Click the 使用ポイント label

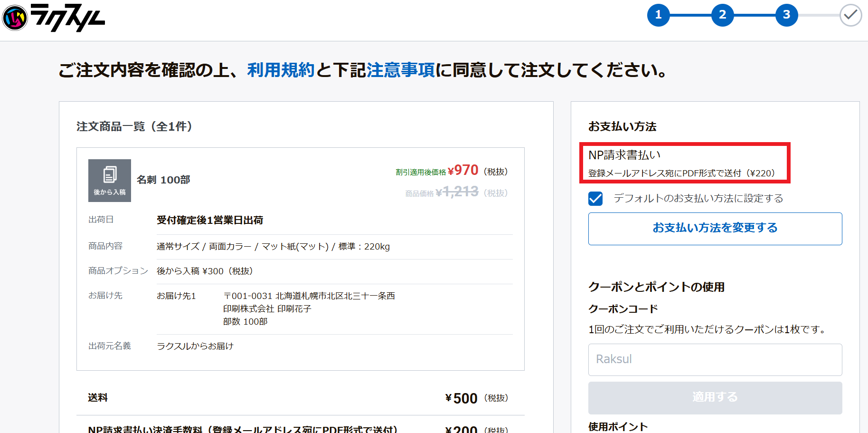click(618, 426)
